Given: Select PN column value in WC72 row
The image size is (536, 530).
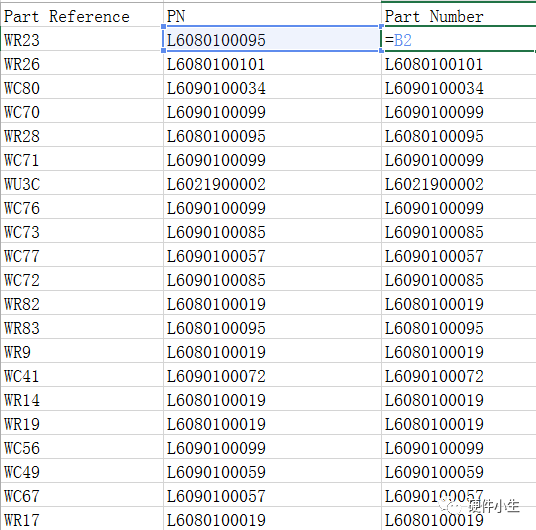Looking at the screenshot, I should click(272, 279).
